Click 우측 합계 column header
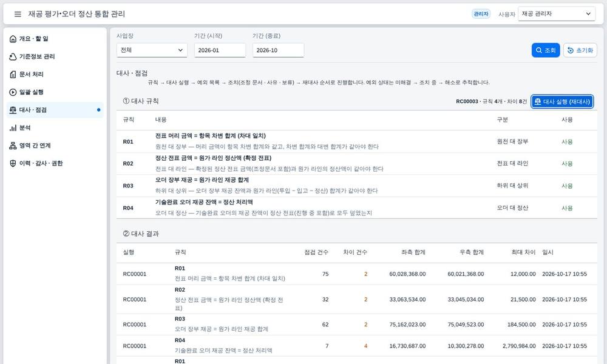 coord(472,252)
